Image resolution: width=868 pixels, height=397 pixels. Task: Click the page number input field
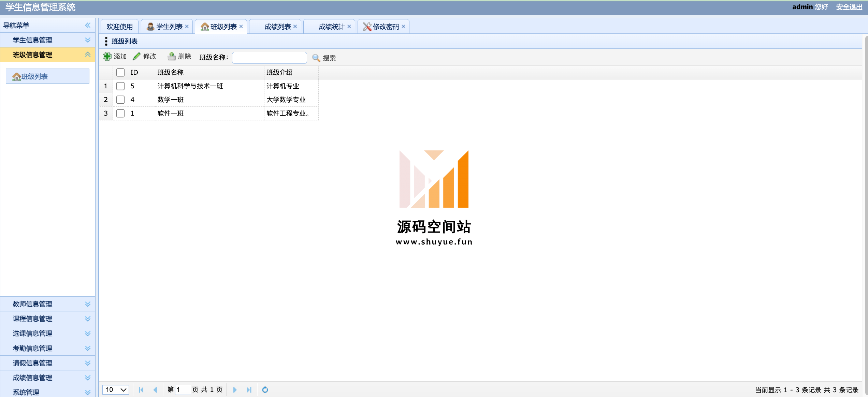click(x=183, y=389)
